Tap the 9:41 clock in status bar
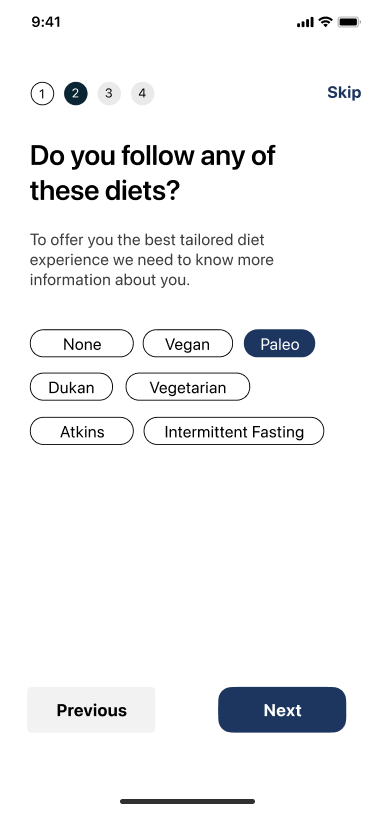 (46, 22)
